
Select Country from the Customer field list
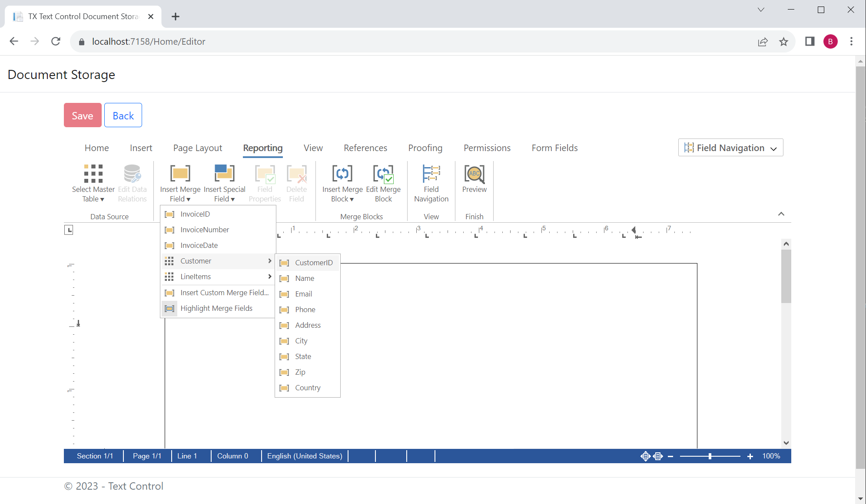[308, 387]
